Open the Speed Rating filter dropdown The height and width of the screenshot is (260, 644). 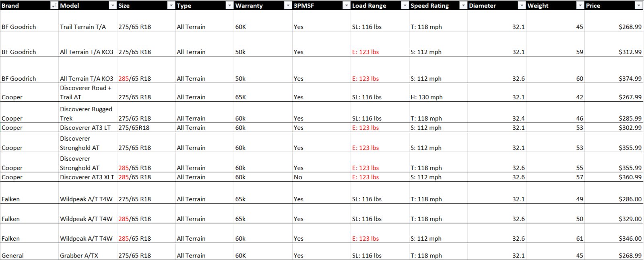[x=463, y=6]
